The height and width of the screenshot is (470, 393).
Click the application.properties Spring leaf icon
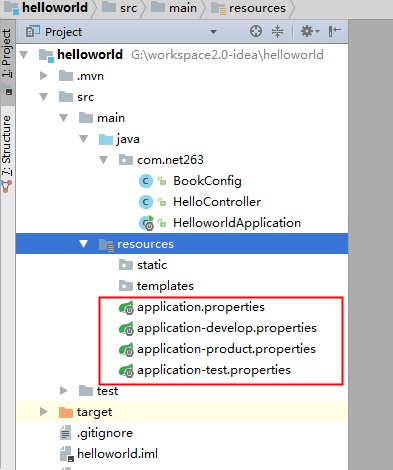pyautogui.click(x=127, y=307)
